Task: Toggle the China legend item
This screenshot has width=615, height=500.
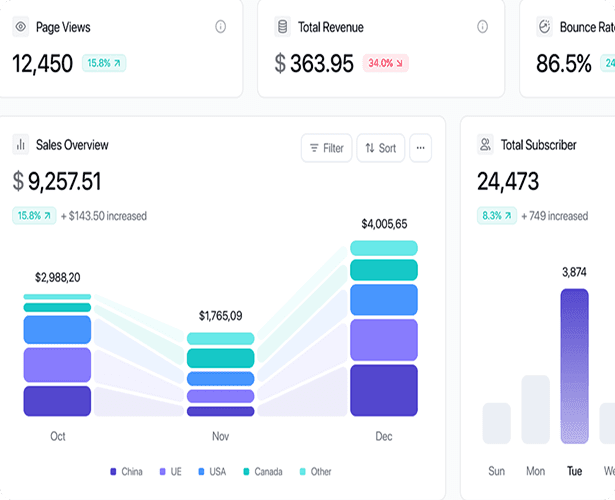Action: (x=125, y=471)
